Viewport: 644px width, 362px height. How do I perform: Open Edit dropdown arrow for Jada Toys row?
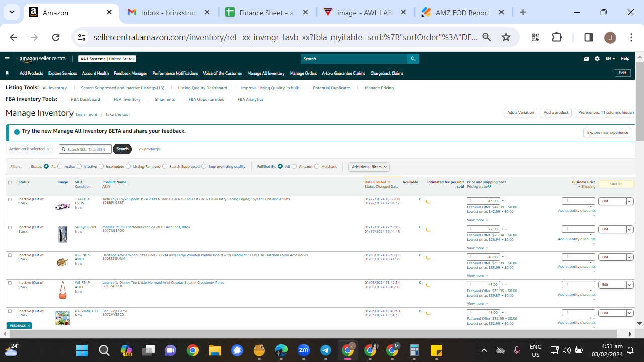[629, 201]
